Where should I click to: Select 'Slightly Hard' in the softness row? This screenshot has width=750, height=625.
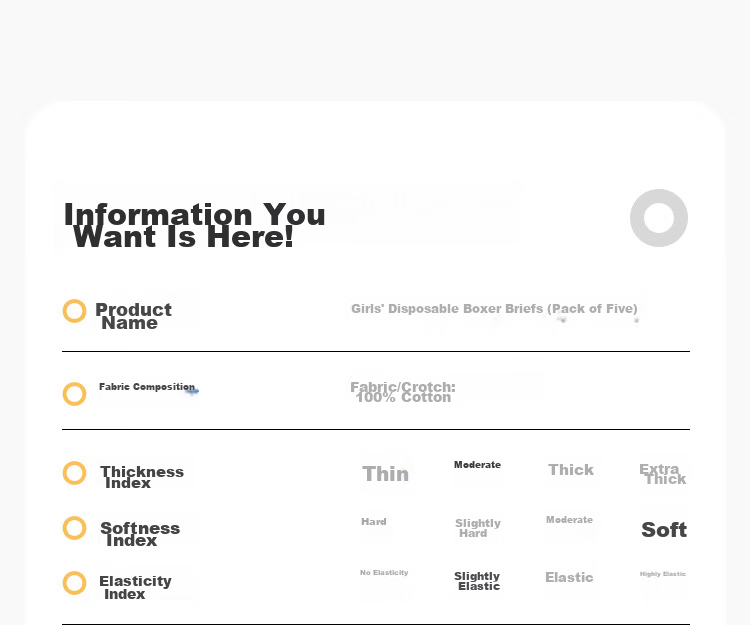478,528
